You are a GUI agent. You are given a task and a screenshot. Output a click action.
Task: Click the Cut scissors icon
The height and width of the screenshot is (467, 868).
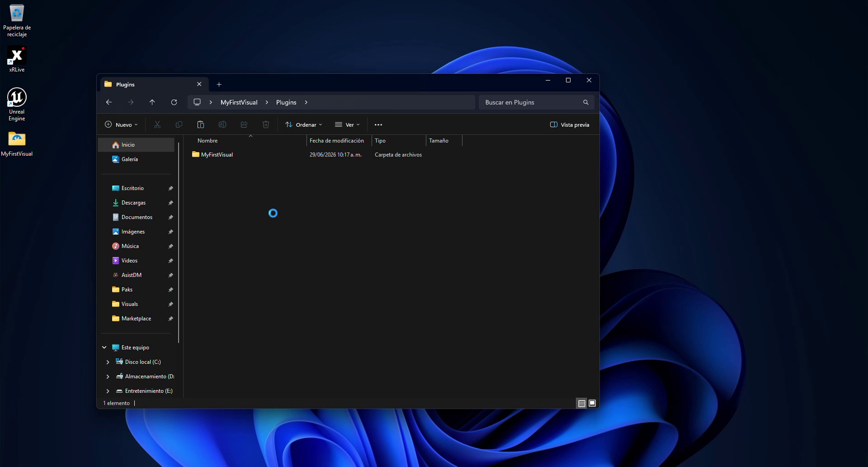click(157, 124)
